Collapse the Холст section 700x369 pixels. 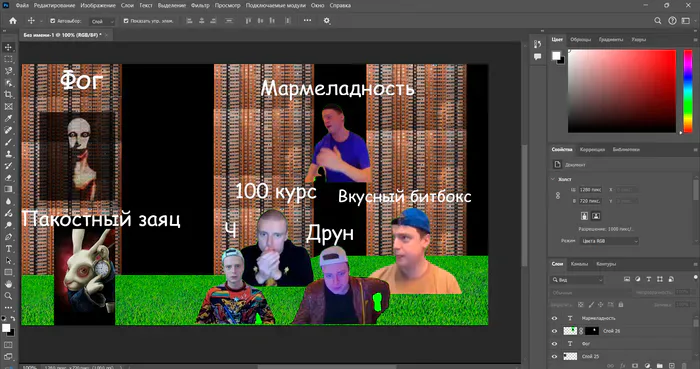pyautogui.click(x=553, y=179)
